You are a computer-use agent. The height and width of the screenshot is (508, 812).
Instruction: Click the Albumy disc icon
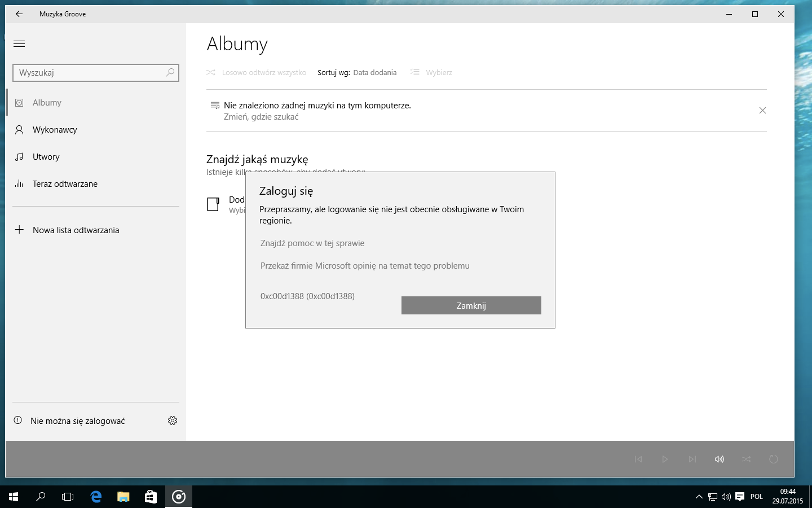coord(19,103)
